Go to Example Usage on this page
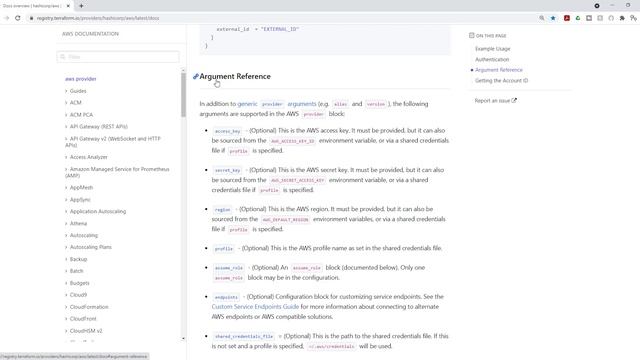640x360 pixels. (x=493, y=49)
